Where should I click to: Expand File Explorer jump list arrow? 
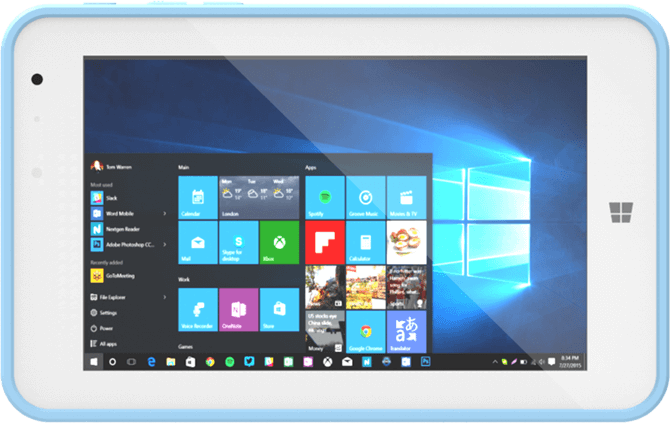click(165, 297)
